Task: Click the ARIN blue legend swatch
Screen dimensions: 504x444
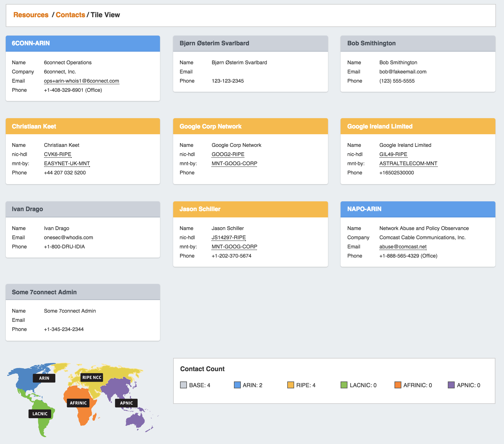Action: 237,385
